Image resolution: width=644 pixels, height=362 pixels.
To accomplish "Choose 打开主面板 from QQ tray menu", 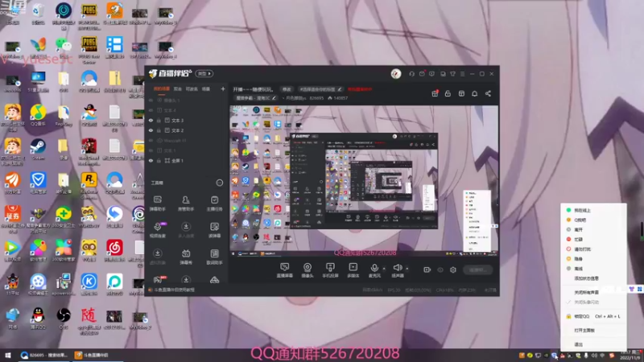I will [593, 331].
